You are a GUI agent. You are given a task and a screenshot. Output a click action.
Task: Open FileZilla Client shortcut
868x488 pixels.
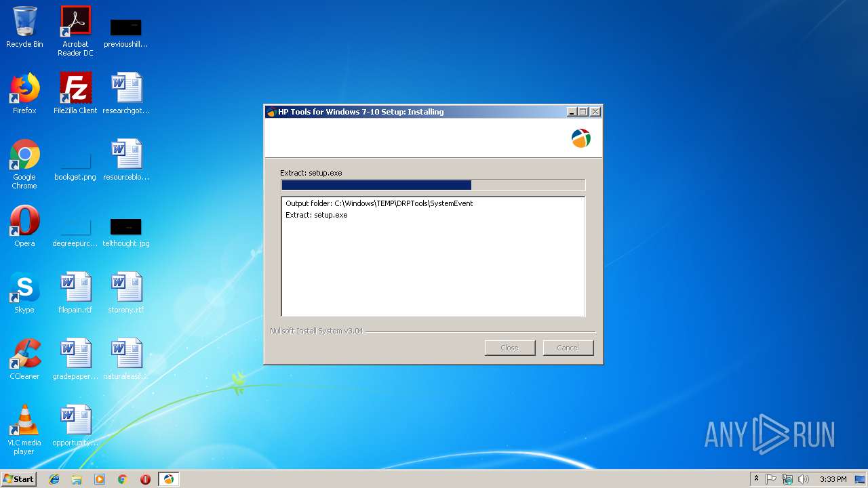(75, 94)
